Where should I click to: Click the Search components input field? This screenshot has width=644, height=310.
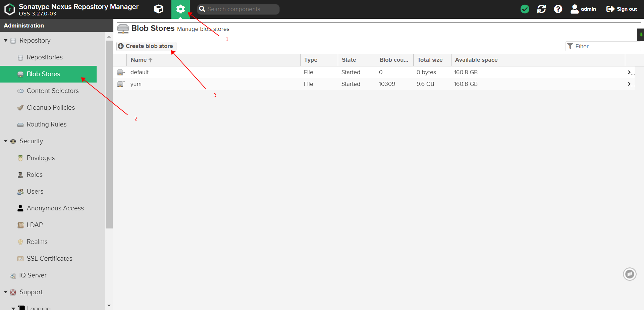pyautogui.click(x=238, y=9)
